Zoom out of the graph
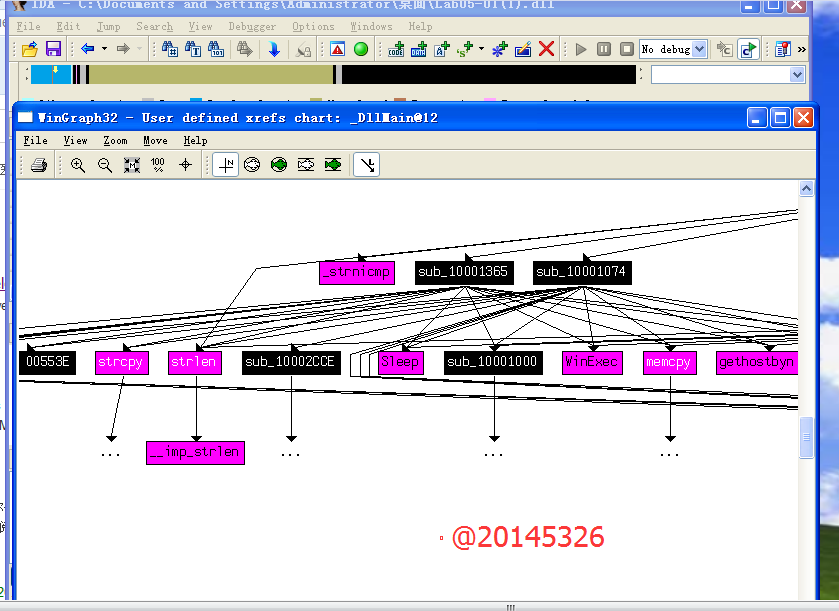Image resolution: width=839 pixels, height=611 pixels. tap(104, 165)
